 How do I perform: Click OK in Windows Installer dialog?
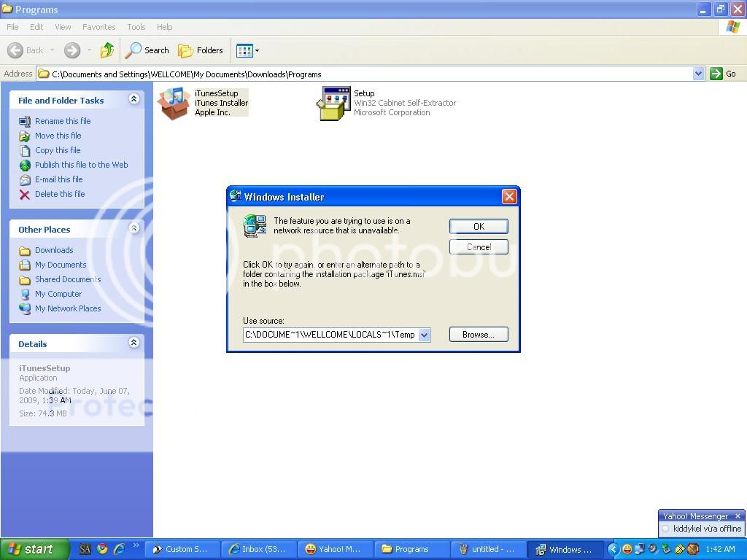479,227
